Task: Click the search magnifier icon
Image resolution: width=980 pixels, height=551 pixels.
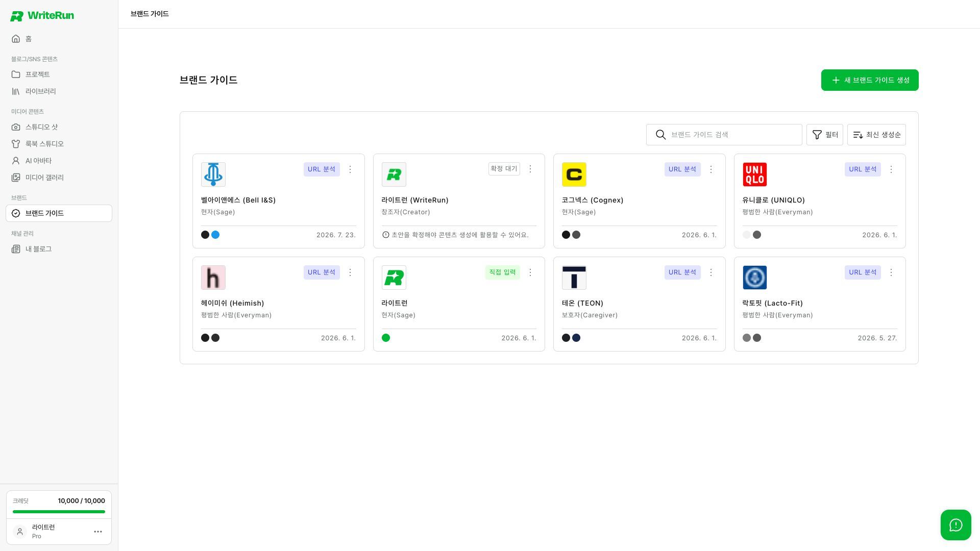Action: pyautogui.click(x=661, y=135)
